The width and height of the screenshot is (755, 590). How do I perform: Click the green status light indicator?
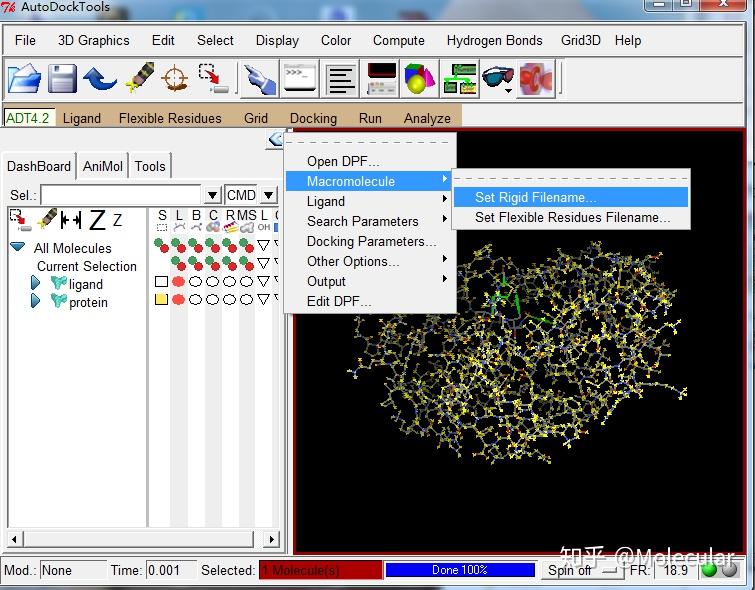(709, 570)
